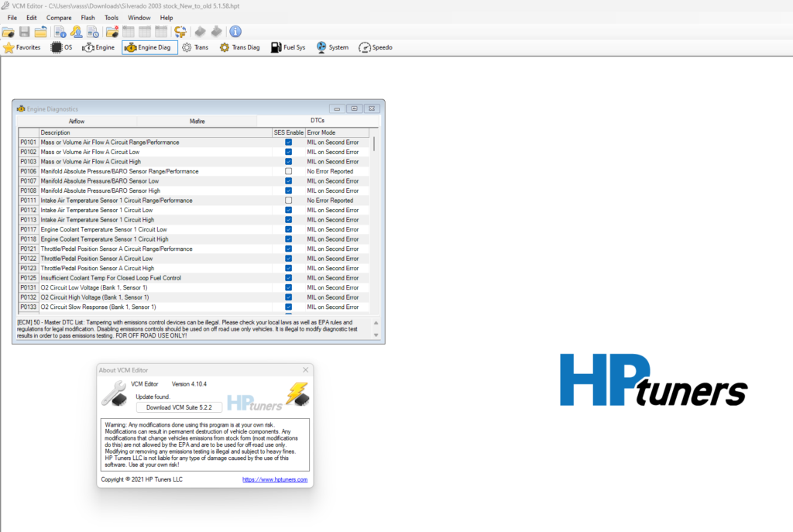Open the Window menu
793x532 pixels.
coord(139,18)
